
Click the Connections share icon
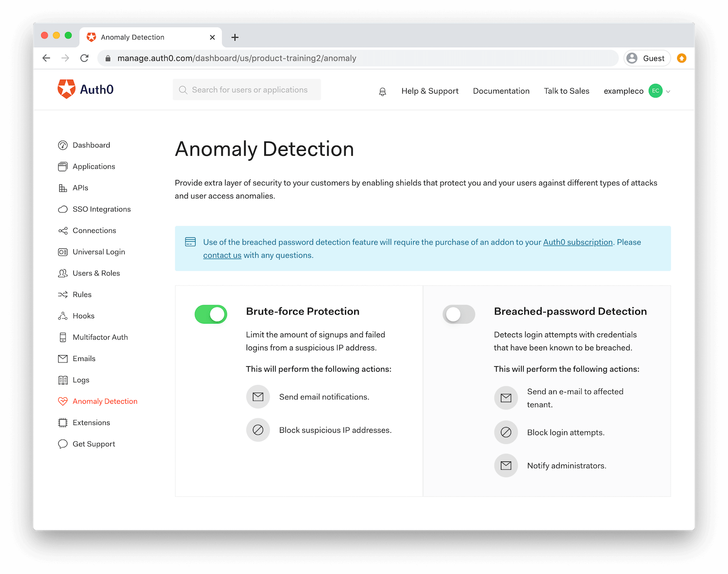tap(63, 230)
